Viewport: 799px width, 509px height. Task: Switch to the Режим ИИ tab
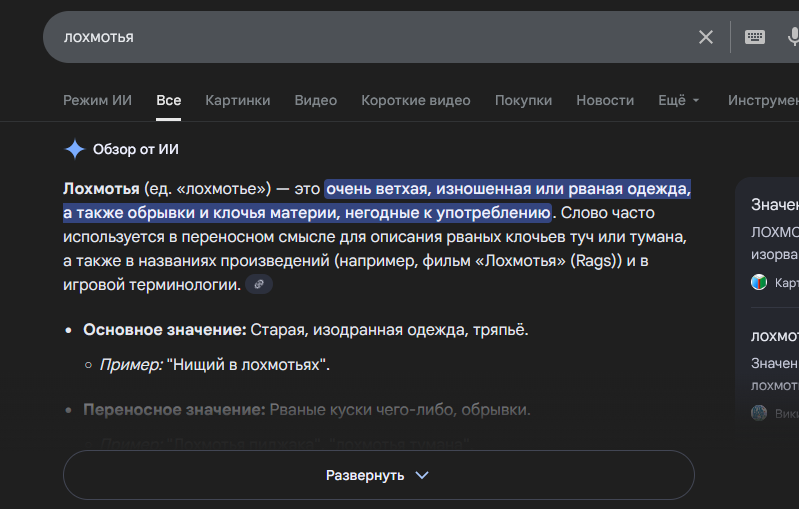tap(97, 100)
